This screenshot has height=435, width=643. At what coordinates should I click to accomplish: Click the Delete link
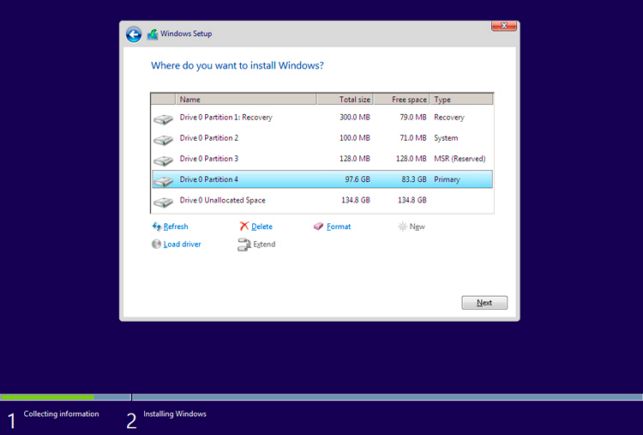point(262,226)
